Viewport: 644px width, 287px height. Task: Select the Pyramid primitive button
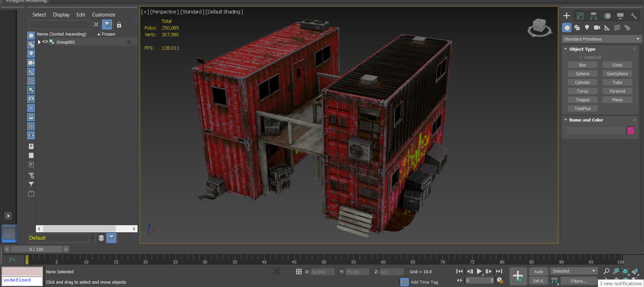click(x=617, y=91)
